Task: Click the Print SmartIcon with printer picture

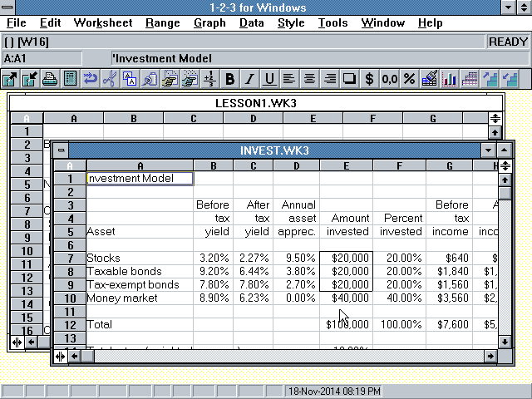Action: tap(50, 79)
